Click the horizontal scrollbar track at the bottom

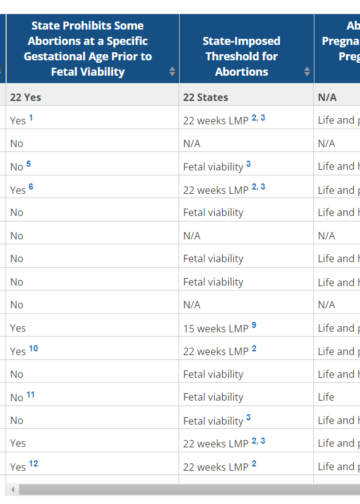click(x=189, y=489)
